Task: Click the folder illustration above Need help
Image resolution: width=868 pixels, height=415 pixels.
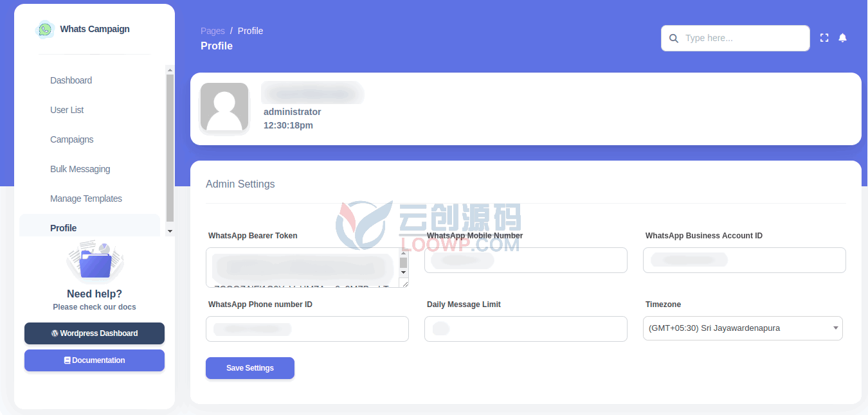Action: [x=95, y=261]
